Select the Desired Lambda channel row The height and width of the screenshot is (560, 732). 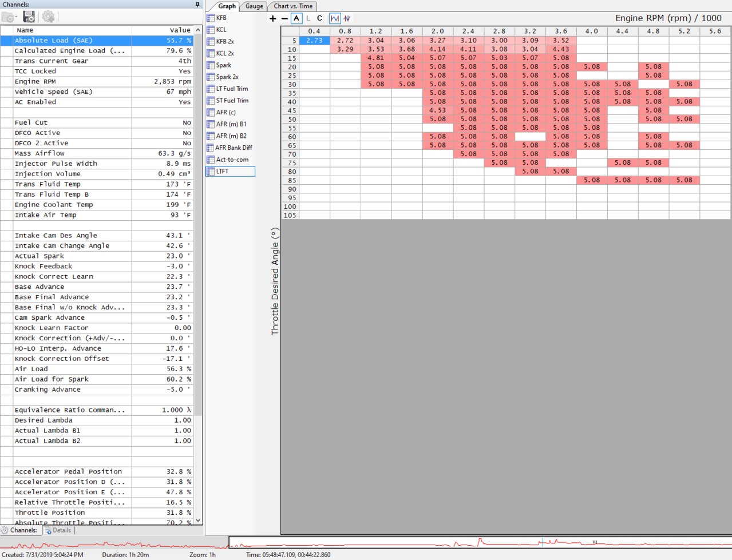97,420
